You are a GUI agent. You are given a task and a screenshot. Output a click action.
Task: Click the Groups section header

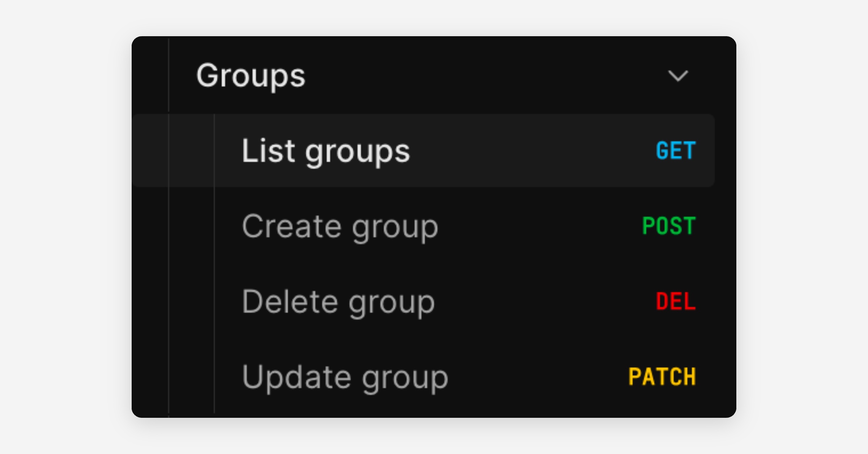click(442, 75)
